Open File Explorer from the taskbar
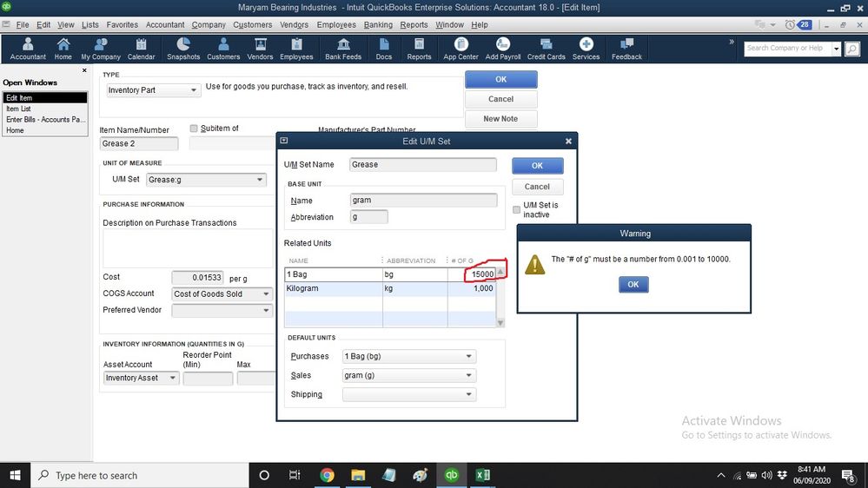Viewport: 868px width, 488px height. point(358,475)
